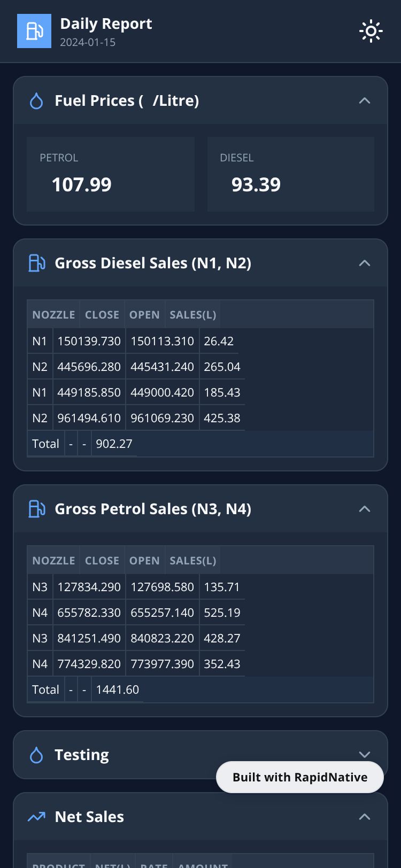Click the pump icon beside Gross Diesel Sales
The height and width of the screenshot is (868, 401).
[x=36, y=263]
